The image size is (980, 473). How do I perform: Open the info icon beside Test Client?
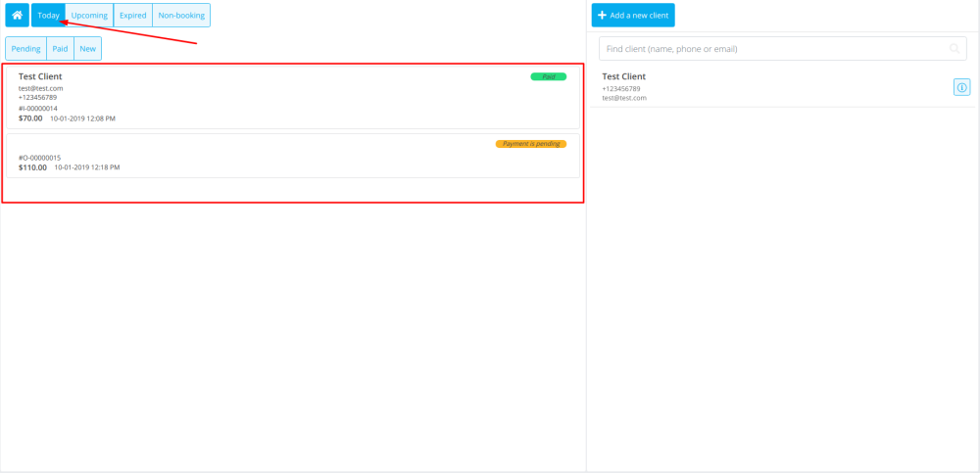point(961,88)
